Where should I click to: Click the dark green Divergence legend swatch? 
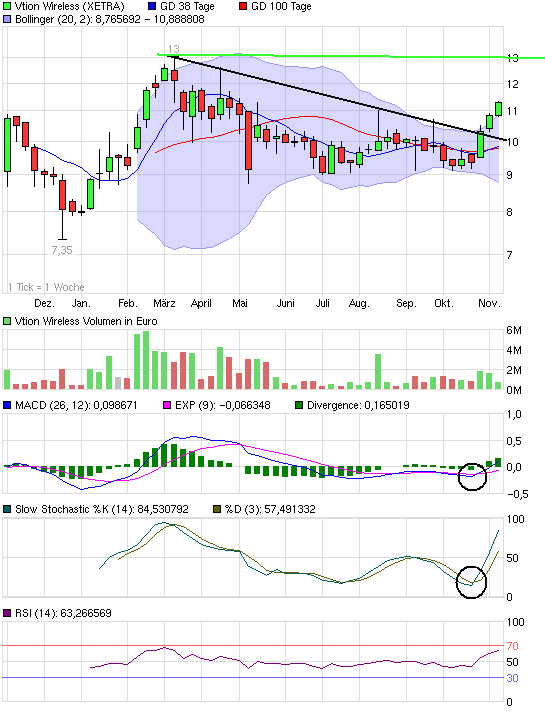click(x=299, y=405)
